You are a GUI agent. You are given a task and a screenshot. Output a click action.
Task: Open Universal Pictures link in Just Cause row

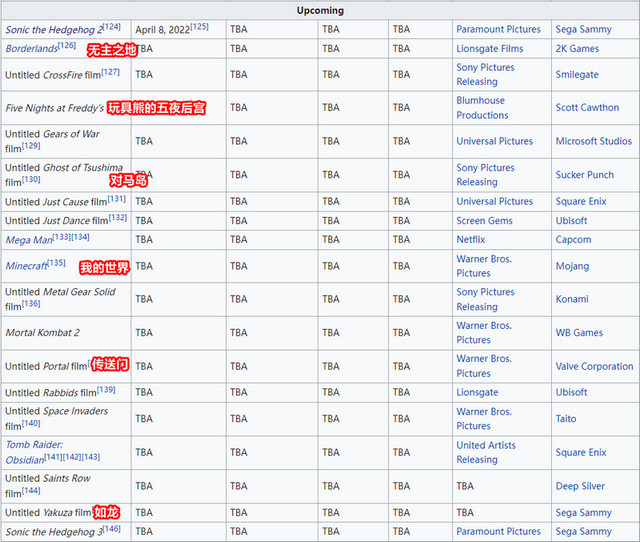[x=494, y=201]
